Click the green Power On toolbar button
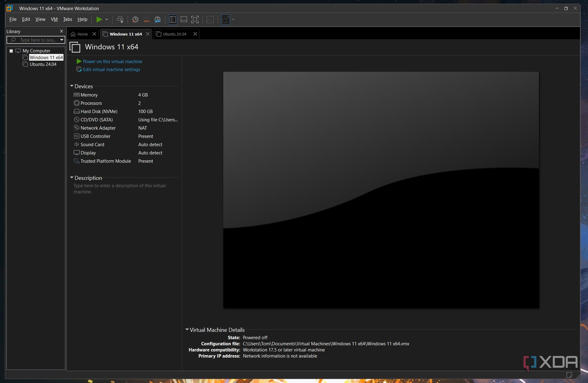Image resolution: width=588 pixels, height=383 pixels. coord(99,20)
